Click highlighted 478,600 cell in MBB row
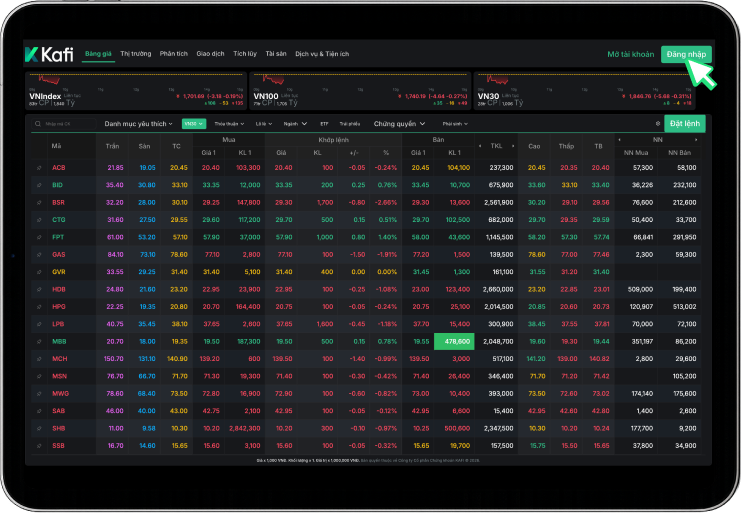 coord(454,342)
